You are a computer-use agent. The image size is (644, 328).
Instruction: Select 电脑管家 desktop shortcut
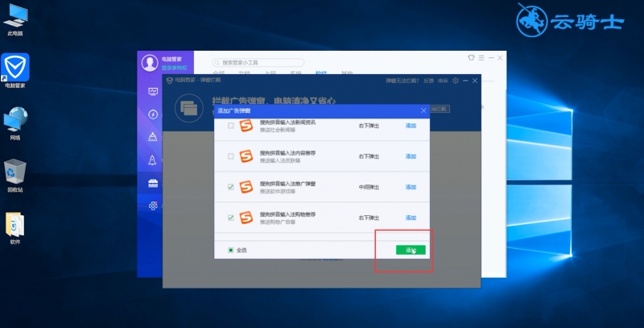pos(15,71)
